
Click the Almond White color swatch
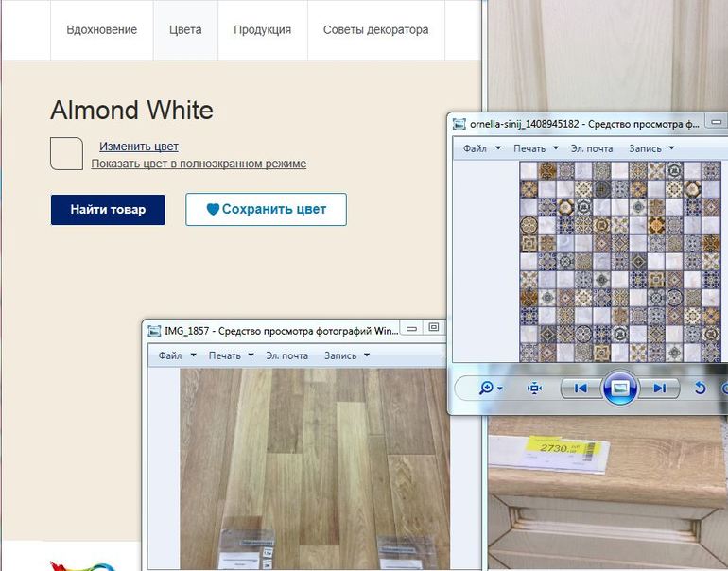click(66, 153)
